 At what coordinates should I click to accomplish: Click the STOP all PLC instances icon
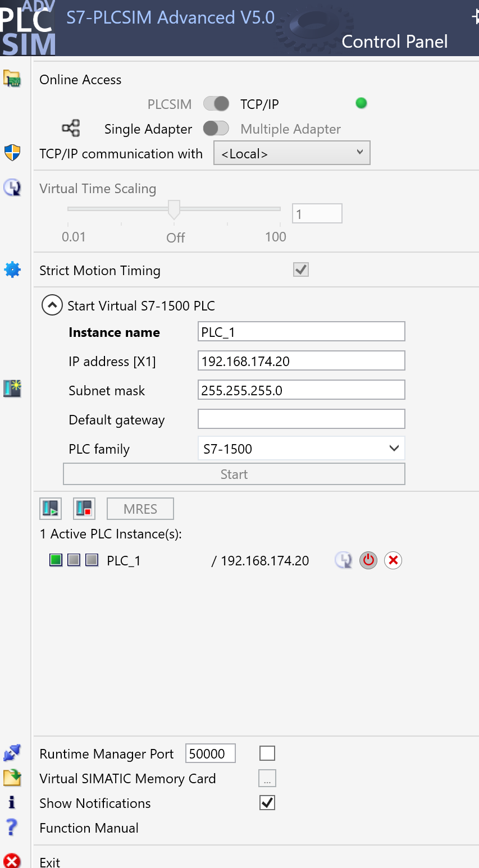click(84, 509)
